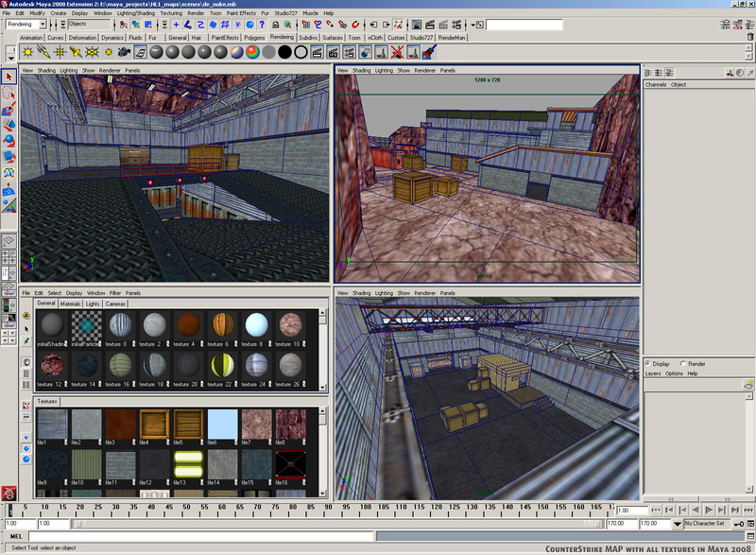Click the blue plus snap-to-point icon
The width and height of the screenshot is (756, 555).
pyautogui.click(x=176, y=25)
